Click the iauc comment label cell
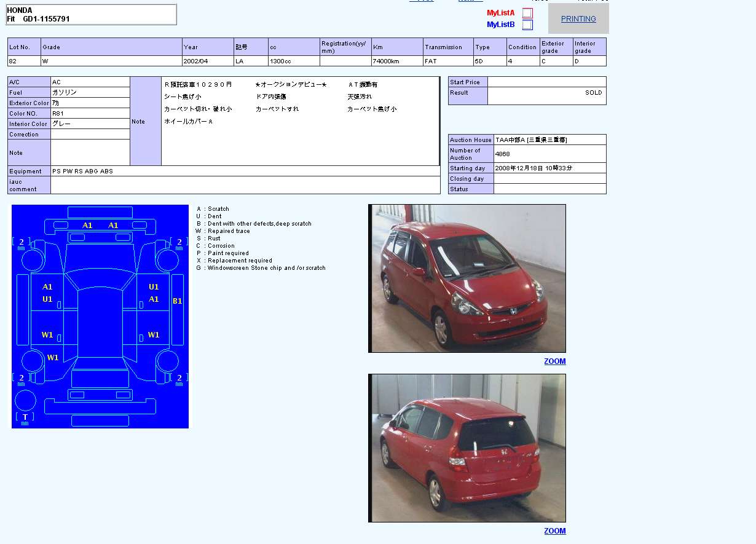Screen dimensions: 756x544 click(29, 185)
